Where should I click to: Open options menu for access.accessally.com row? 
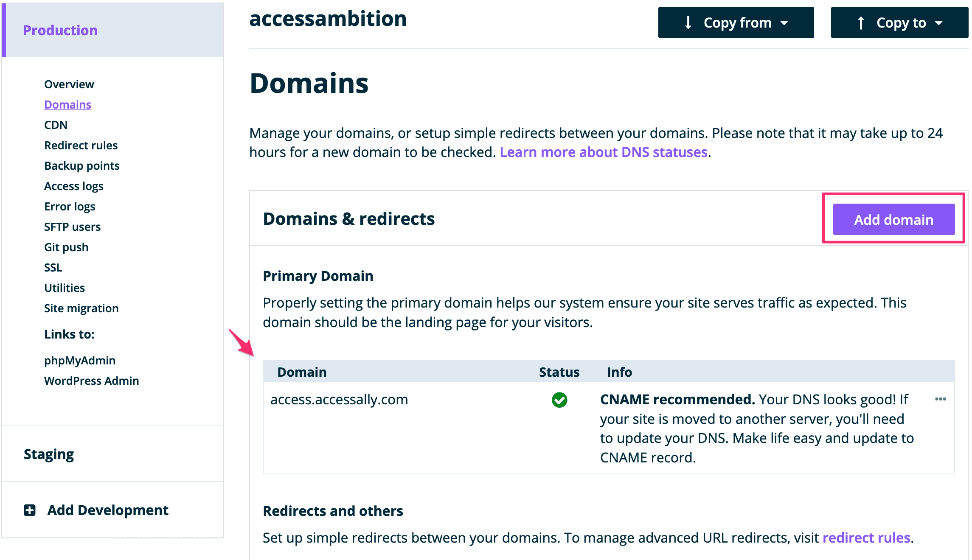click(x=941, y=399)
